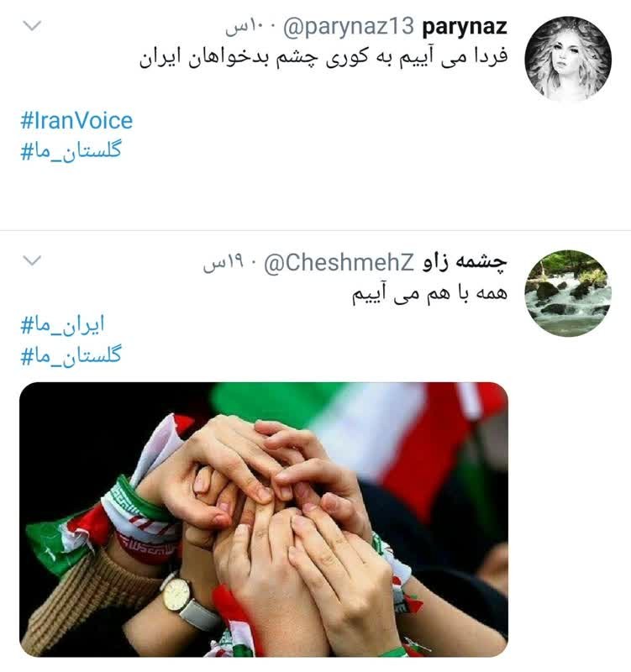Open the @CheshmehZ handle
631x672 pixels.
pos(339,262)
